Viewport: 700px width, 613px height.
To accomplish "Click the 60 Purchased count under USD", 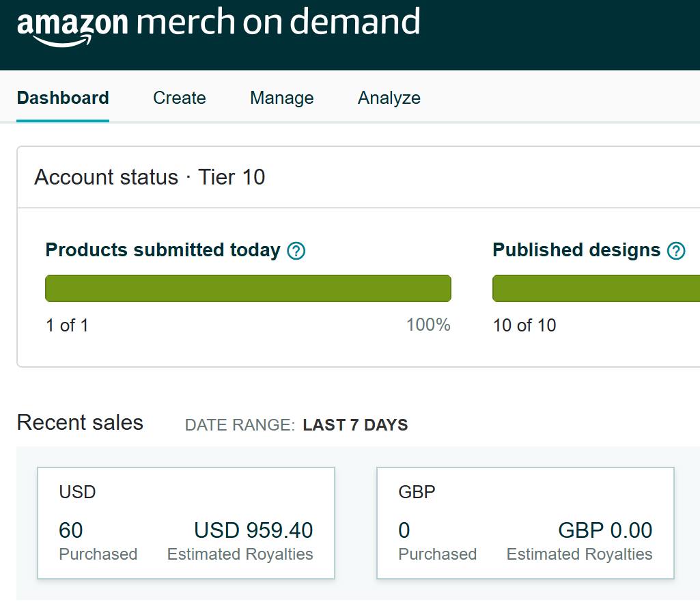I will pos(71,530).
